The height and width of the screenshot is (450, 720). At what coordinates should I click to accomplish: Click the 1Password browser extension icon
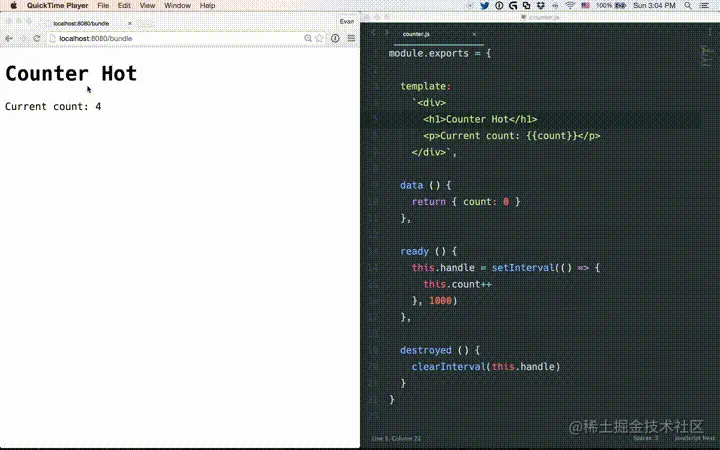click(335, 39)
